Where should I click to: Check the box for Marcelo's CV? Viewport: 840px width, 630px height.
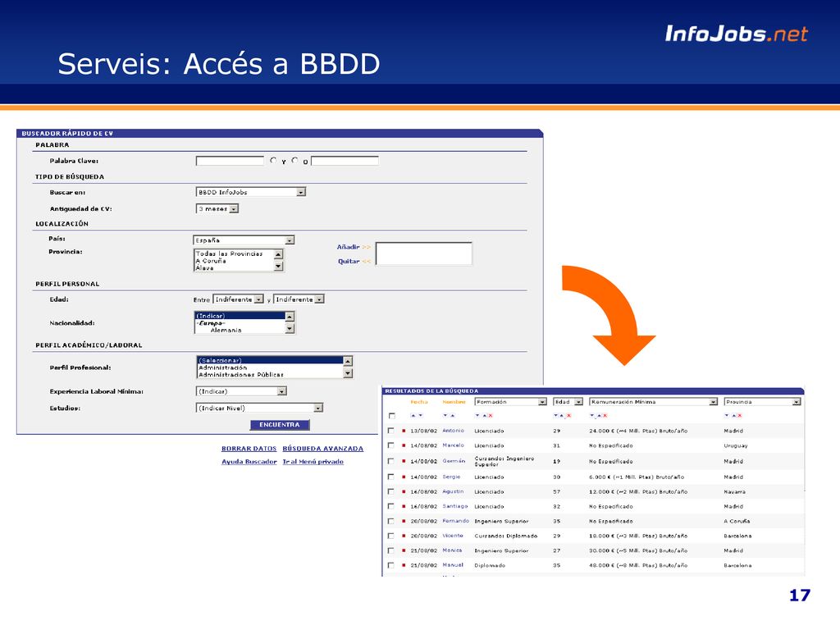pos(390,445)
